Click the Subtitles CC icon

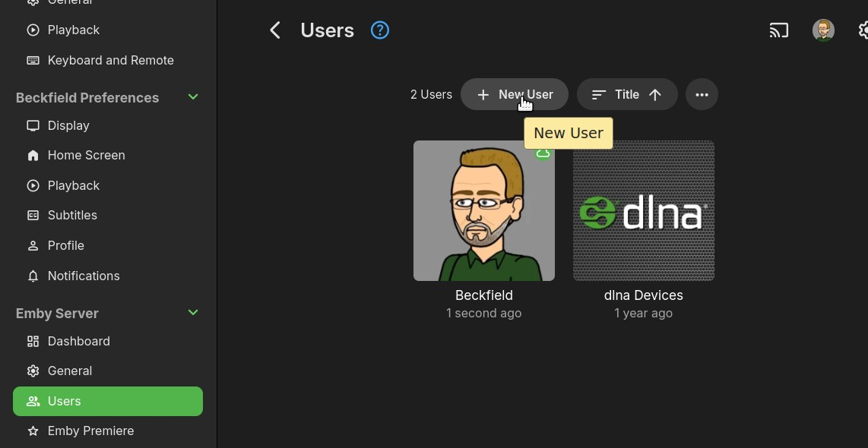(33, 215)
